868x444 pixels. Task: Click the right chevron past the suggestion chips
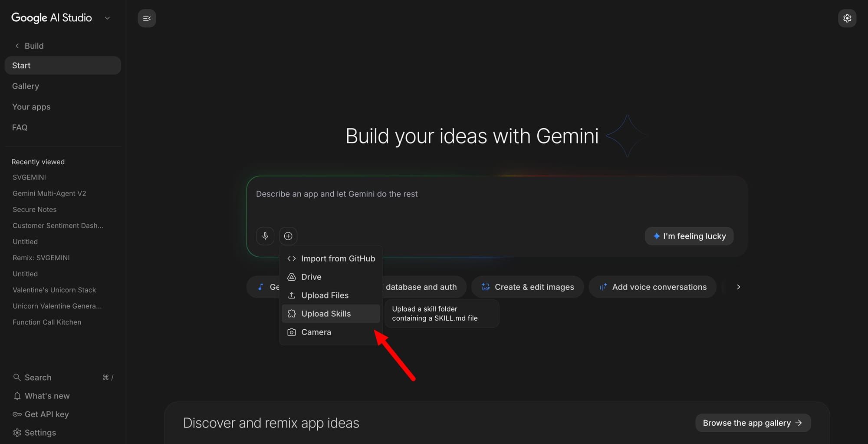738,287
